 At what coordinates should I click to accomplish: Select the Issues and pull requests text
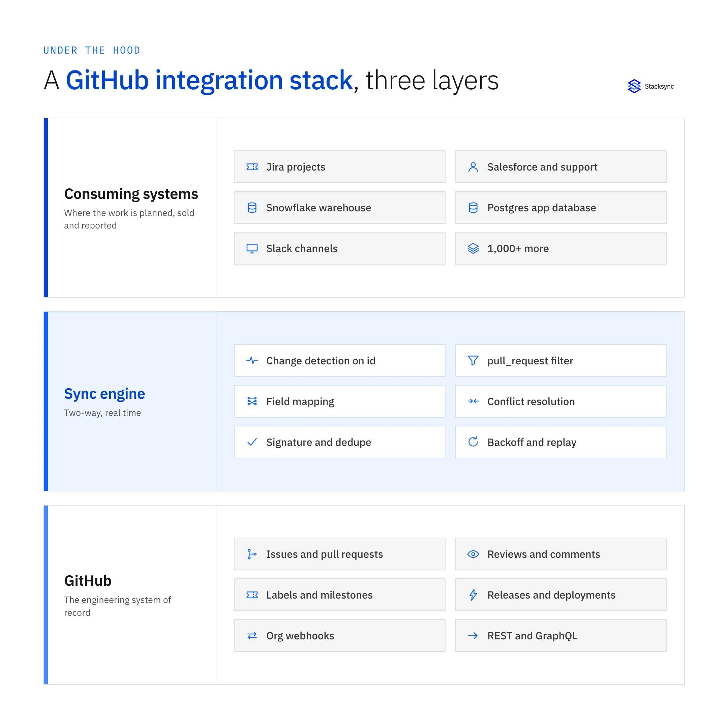pyautogui.click(x=325, y=554)
